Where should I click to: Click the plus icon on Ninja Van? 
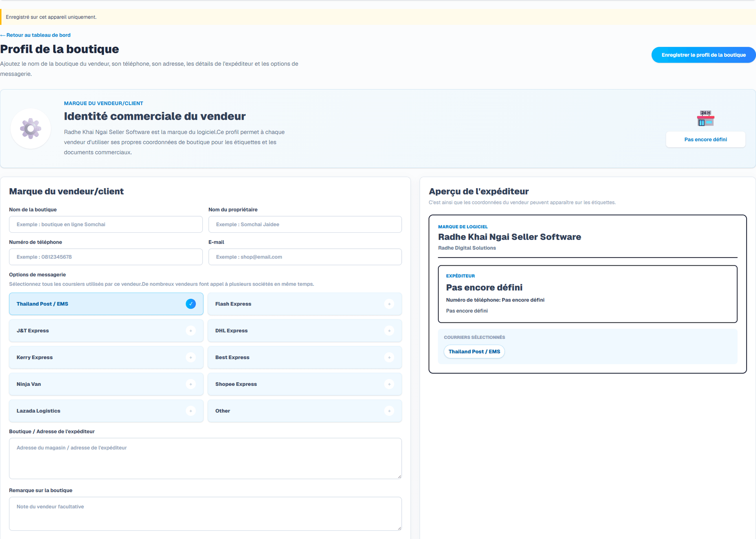point(191,384)
